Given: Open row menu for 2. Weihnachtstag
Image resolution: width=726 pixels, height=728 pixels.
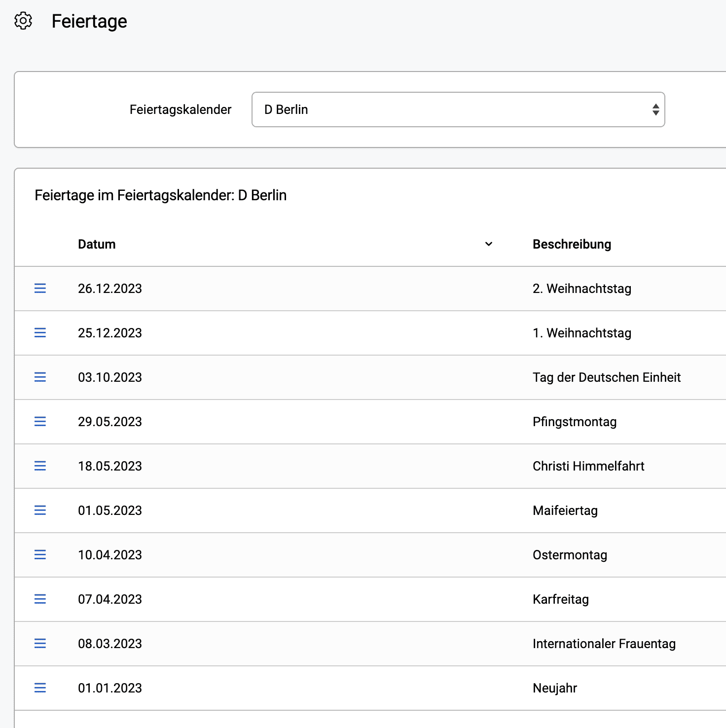Looking at the screenshot, I should 40,289.
